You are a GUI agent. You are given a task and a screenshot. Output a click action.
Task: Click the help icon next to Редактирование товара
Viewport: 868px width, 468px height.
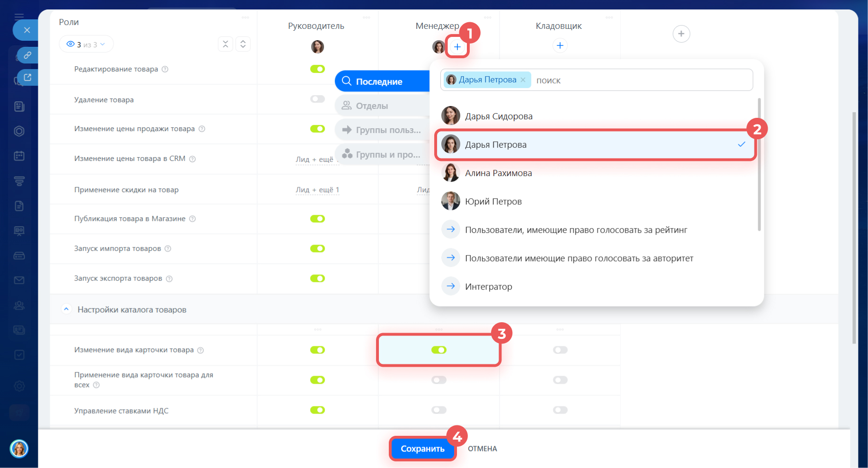click(x=165, y=69)
